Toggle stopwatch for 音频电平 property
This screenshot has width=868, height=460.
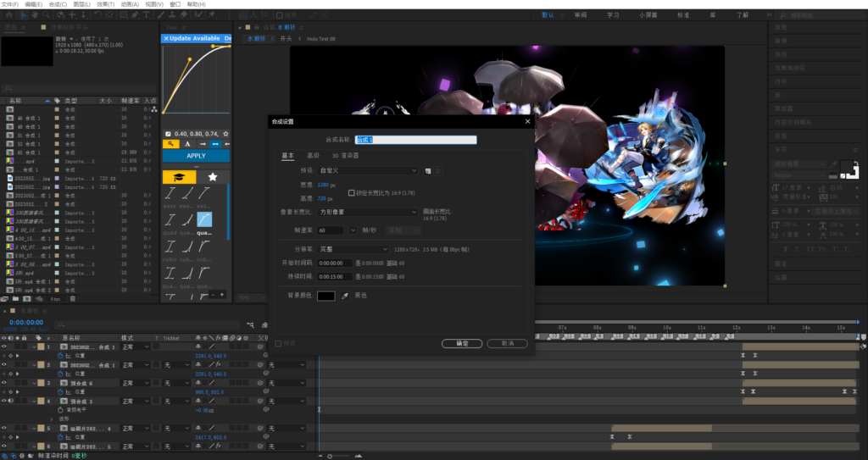click(x=60, y=410)
